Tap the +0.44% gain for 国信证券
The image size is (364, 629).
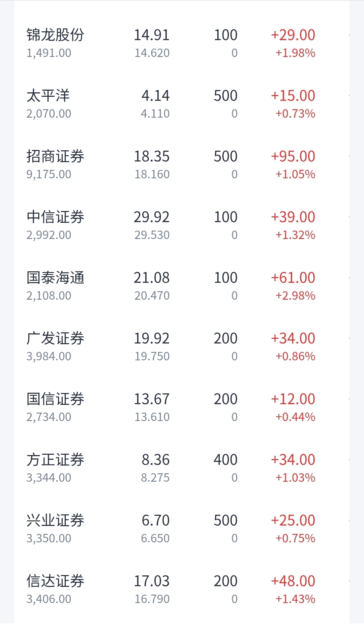click(295, 417)
